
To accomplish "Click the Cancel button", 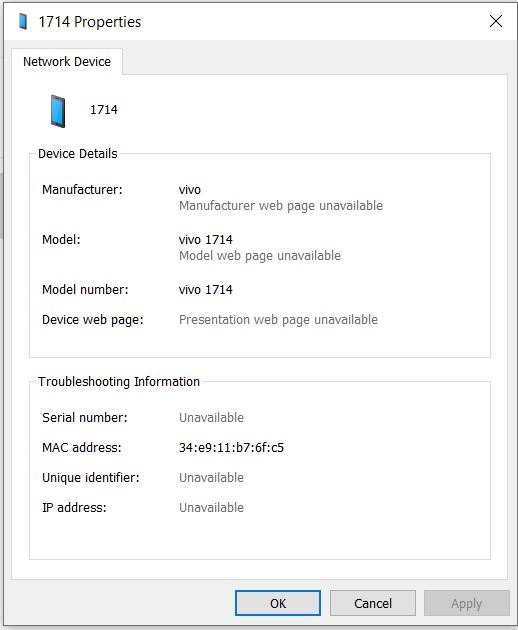I will pos(373,603).
